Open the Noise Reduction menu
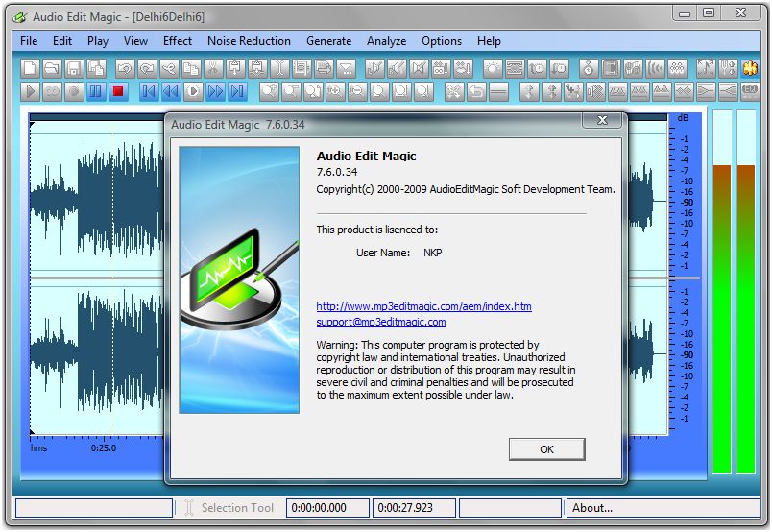The width and height of the screenshot is (772, 532). pyautogui.click(x=249, y=41)
